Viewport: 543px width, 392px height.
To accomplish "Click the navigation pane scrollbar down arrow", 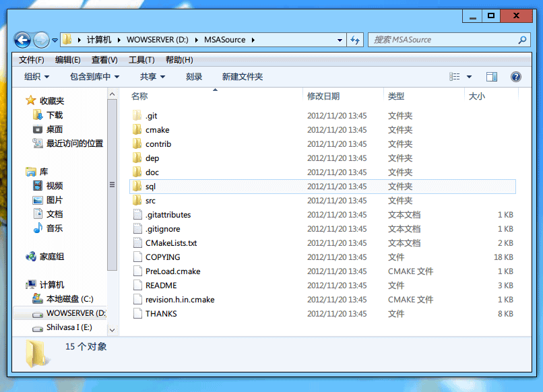I will pos(113,330).
